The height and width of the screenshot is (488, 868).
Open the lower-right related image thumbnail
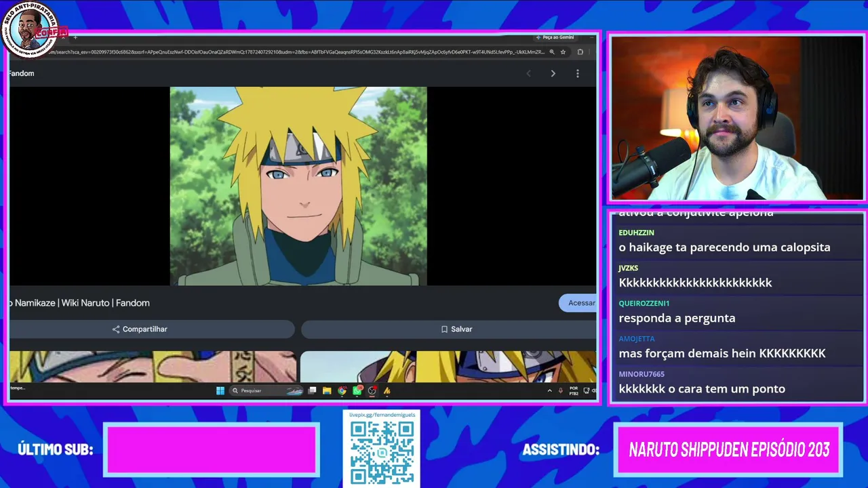(x=448, y=367)
